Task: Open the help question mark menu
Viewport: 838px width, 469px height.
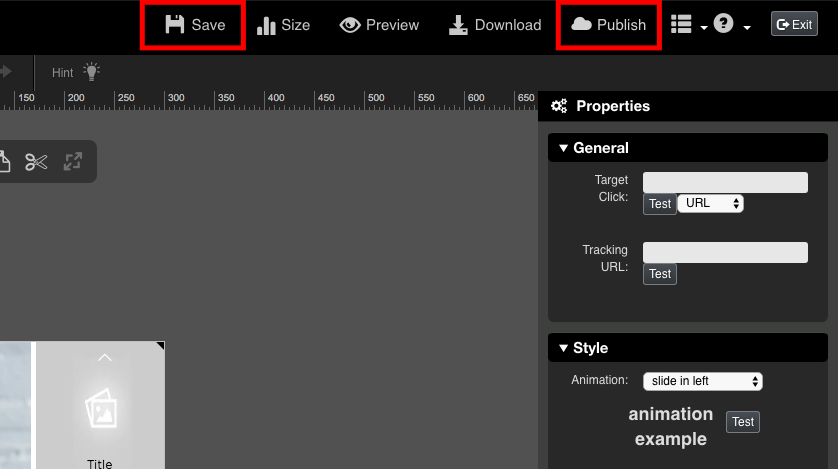Action: (731, 25)
